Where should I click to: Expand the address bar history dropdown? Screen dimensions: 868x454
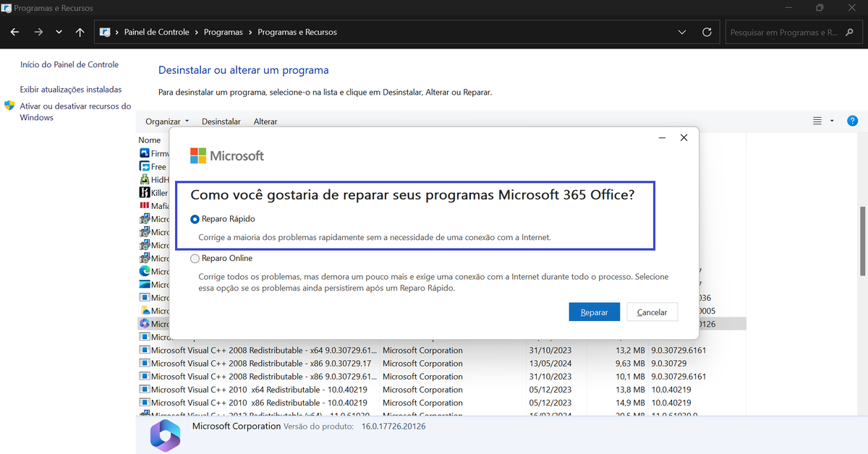[682, 33]
